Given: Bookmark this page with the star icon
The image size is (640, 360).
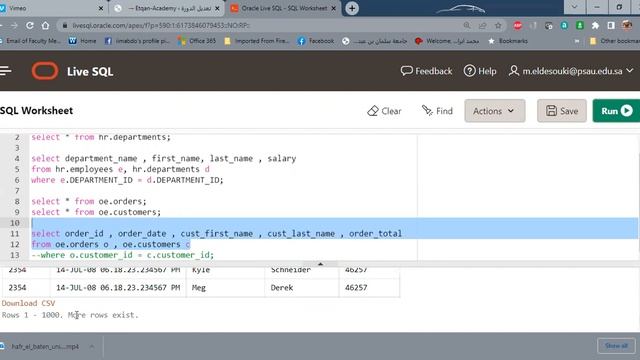Looking at the screenshot, I should tap(498, 25).
